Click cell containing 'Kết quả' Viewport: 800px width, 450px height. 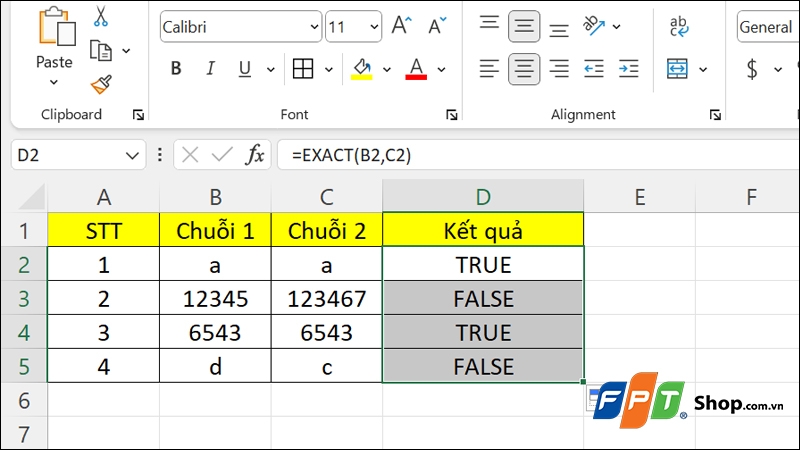click(483, 231)
